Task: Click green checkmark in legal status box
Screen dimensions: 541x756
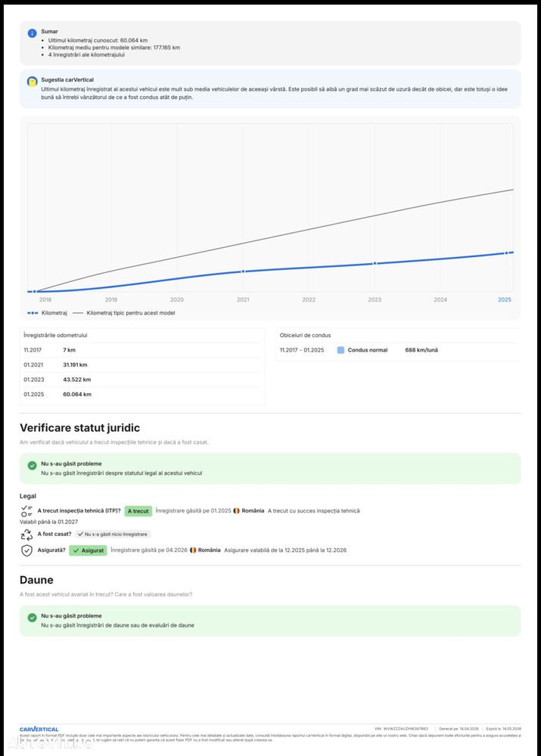Action: coord(32,466)
